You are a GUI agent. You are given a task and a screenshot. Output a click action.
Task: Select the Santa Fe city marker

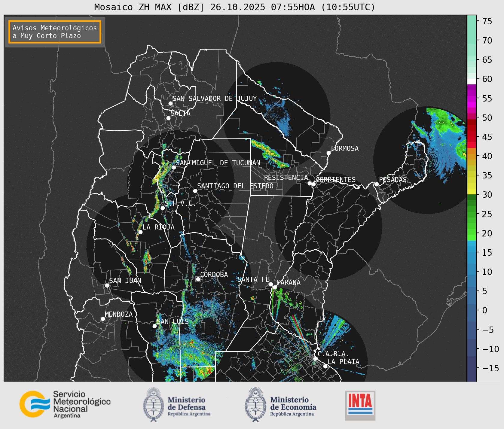point(271,284)
